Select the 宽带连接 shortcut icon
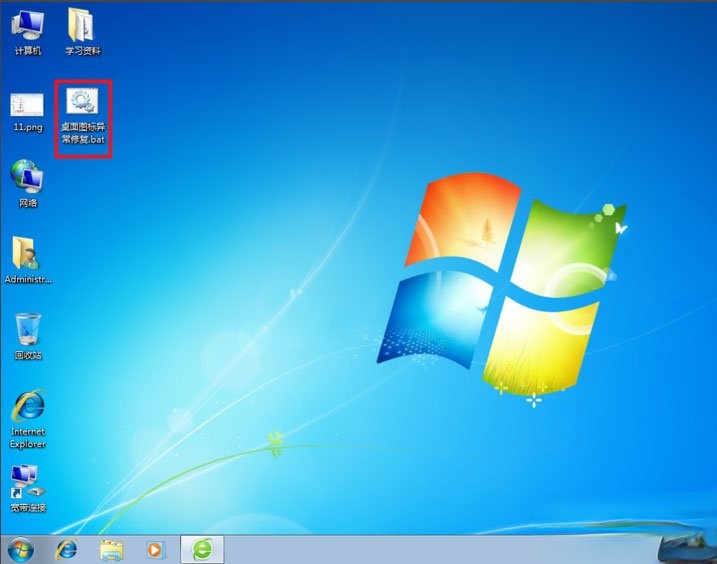Image resolution: width=717 pixels, height=564 pixels. coord(28,488)
